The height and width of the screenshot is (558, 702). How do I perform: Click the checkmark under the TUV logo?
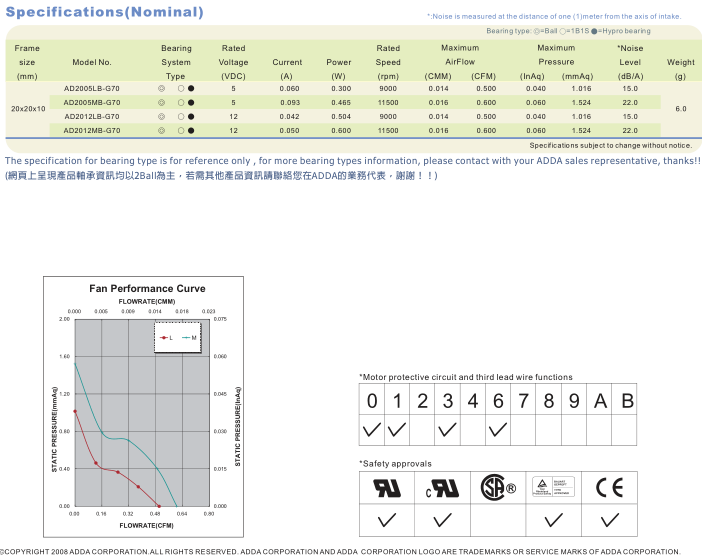[x=553, y=520]
